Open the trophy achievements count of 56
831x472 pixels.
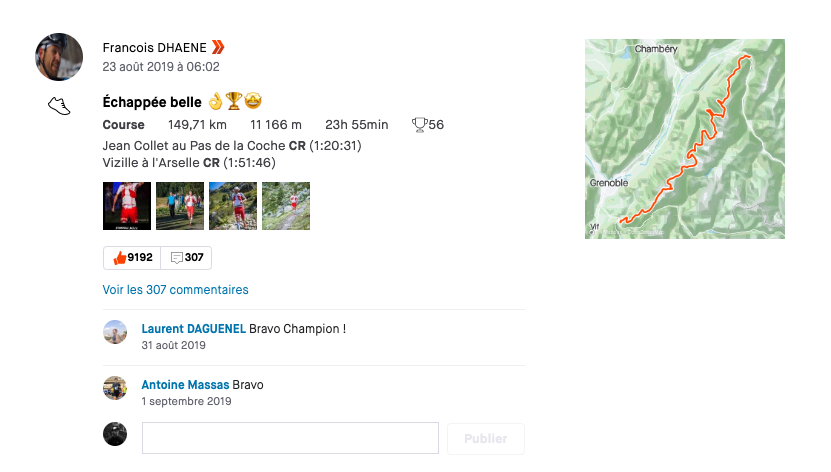tap(428, 125)
